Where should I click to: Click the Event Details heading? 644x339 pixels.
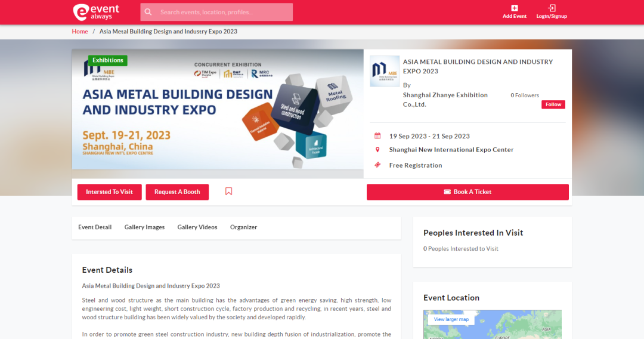[107, 270]
